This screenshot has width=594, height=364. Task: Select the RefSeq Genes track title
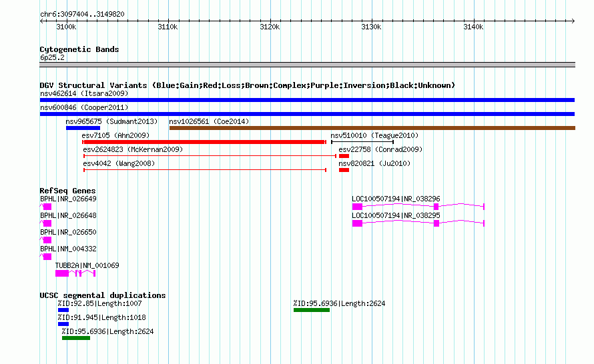[67, 191]
